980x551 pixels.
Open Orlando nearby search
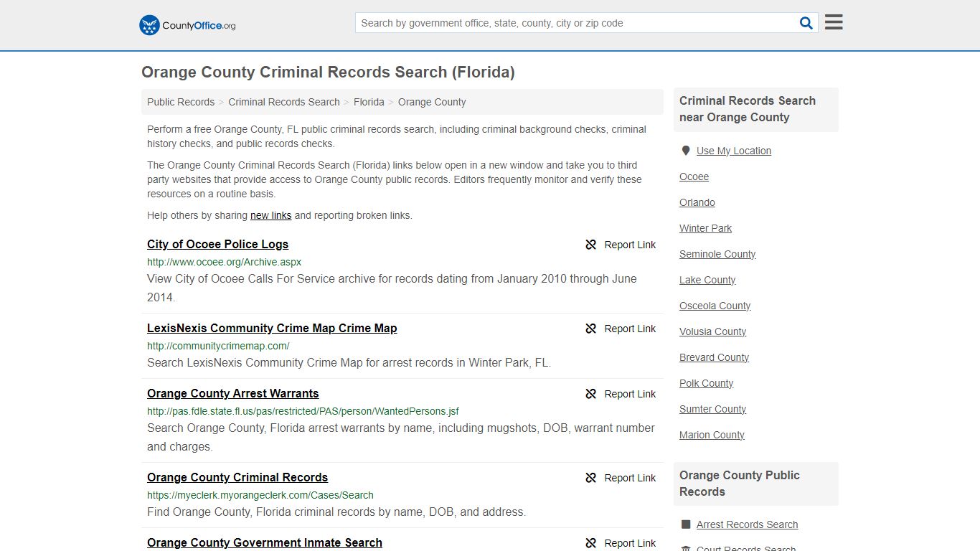[697, 202]
